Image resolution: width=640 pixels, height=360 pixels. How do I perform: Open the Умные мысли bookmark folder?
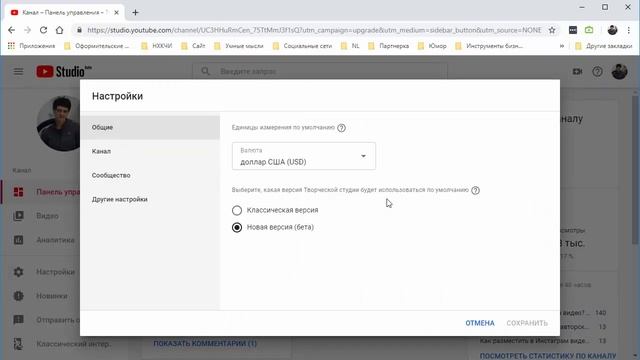click(x=239, y=46)
